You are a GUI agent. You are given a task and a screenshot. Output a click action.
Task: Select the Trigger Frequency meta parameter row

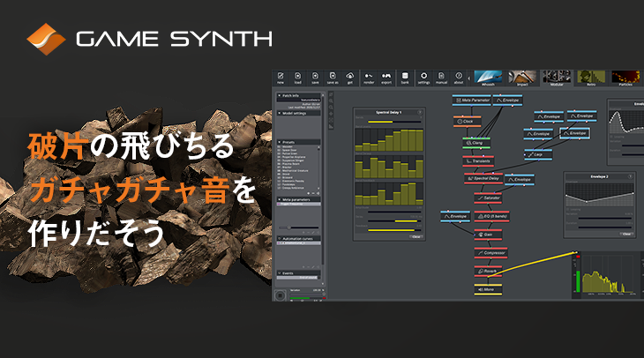pyautogui.click(x=298, y=204)
